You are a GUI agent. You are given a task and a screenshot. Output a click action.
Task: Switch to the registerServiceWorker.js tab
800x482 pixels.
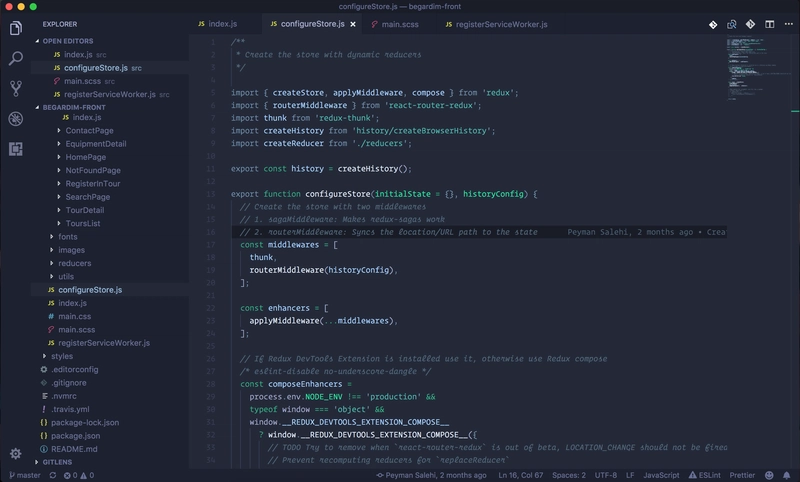tap(496, 24)
